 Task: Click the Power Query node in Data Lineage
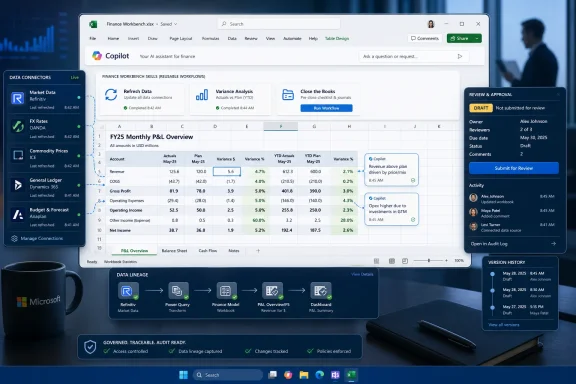pos(178,291)
